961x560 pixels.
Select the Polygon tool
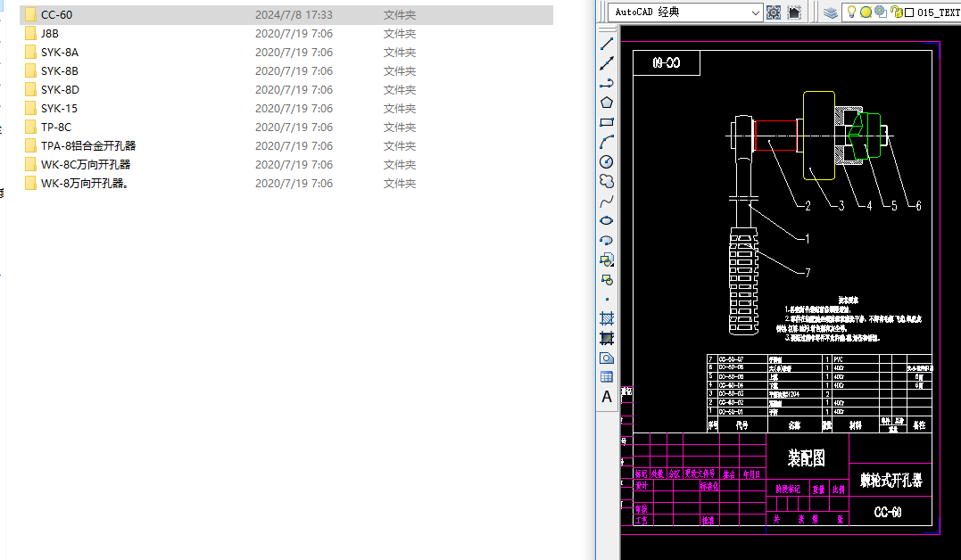[x=607, y=103]
